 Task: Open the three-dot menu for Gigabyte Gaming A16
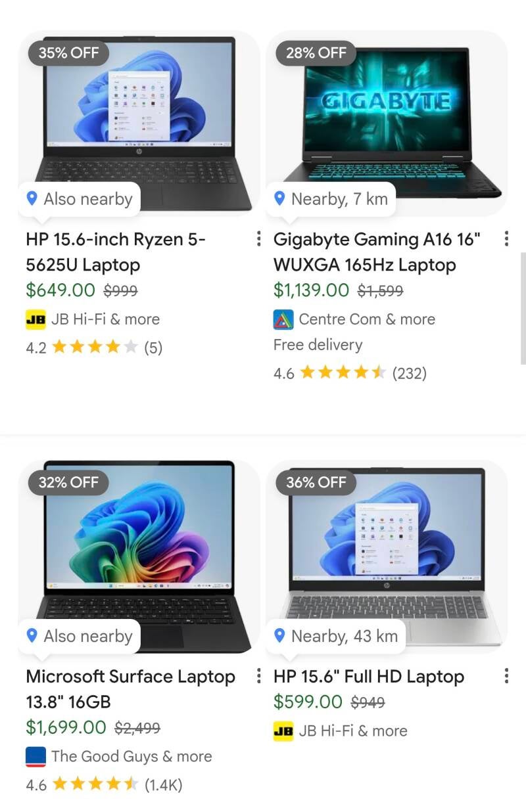point(506,239)
